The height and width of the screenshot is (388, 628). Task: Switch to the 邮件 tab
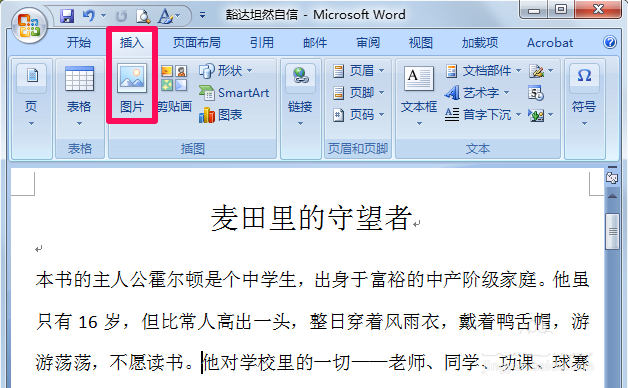[x=315, y=42]
